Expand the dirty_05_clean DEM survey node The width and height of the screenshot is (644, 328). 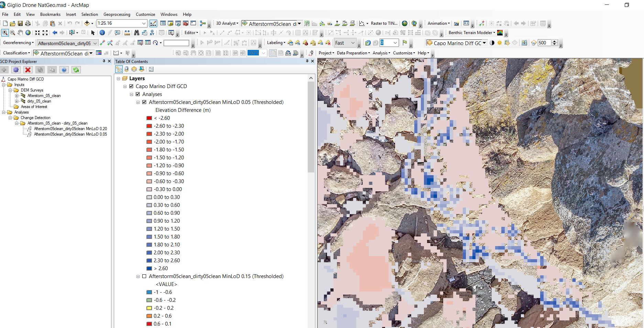point(17,101)
